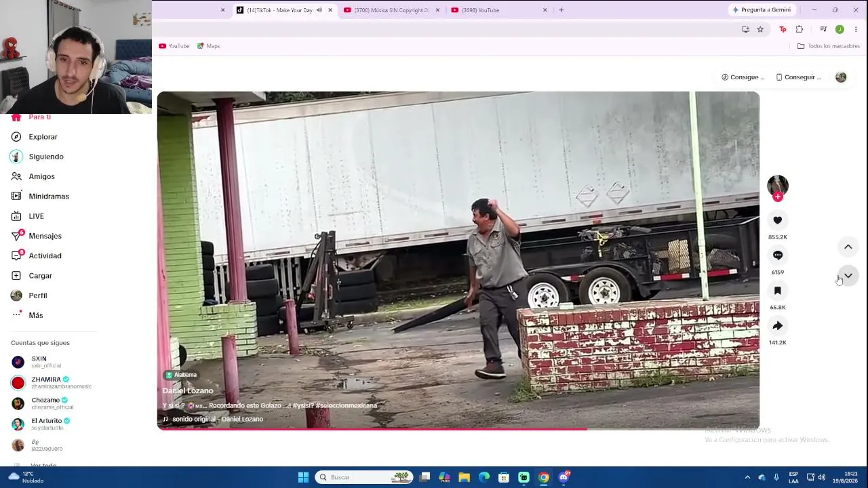Image resolution: width=868 pixels, height=488 pixels.
Task: Open the YouTube bookmark
Action: (x=174, y=46)
